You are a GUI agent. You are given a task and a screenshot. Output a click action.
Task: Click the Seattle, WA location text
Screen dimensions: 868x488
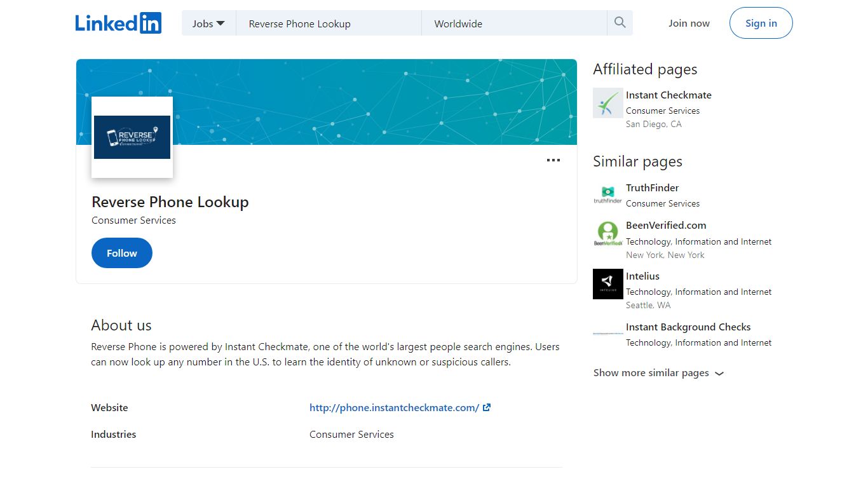coord(648,306)
